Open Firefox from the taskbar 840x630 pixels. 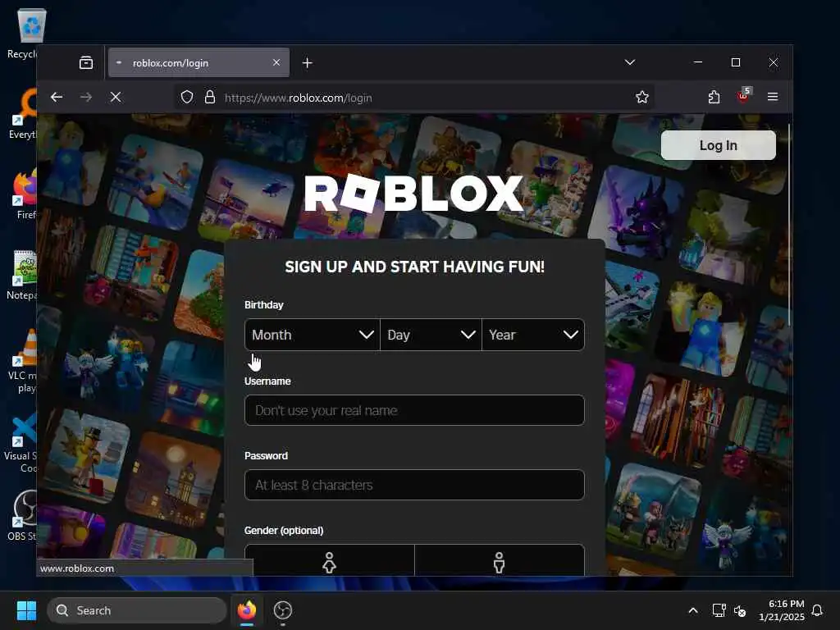coord(247,610)
